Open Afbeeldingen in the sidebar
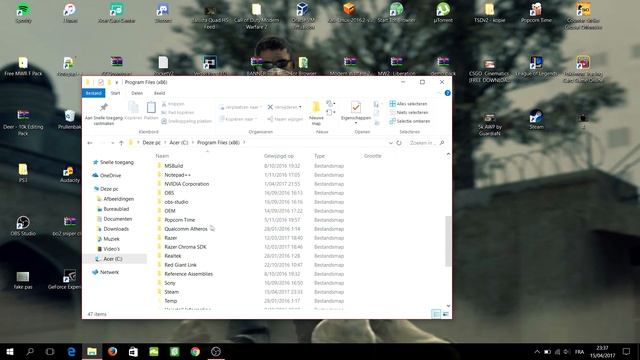 coord(115,199)
